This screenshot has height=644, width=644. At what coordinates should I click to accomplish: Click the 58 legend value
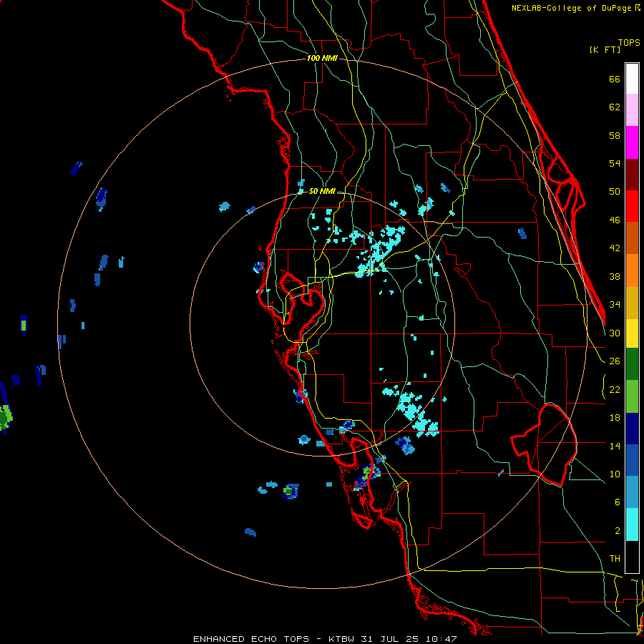pos(615,135)
